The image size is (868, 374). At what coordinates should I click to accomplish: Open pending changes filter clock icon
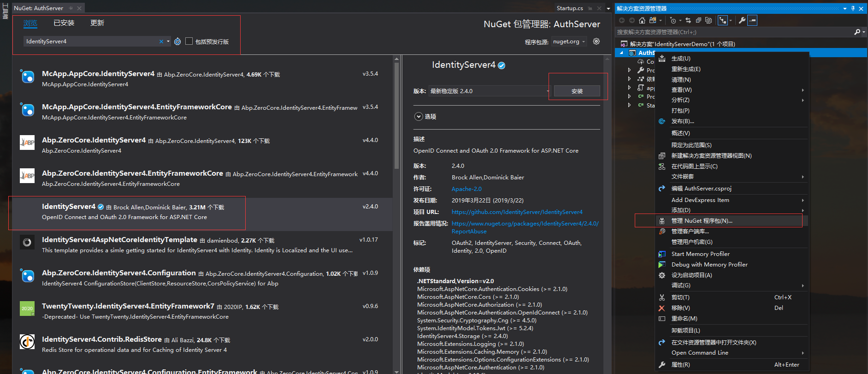tap(673, 20)
